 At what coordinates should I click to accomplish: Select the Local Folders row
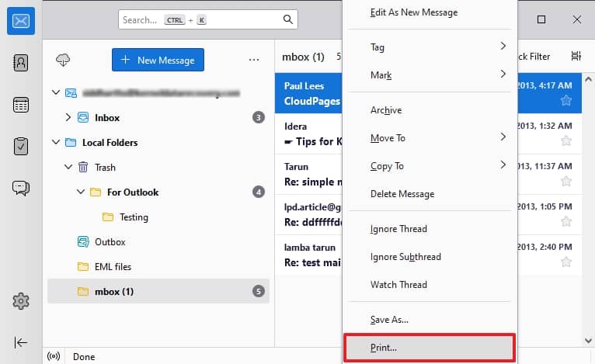pyautogui.click(x=158, y=143)
